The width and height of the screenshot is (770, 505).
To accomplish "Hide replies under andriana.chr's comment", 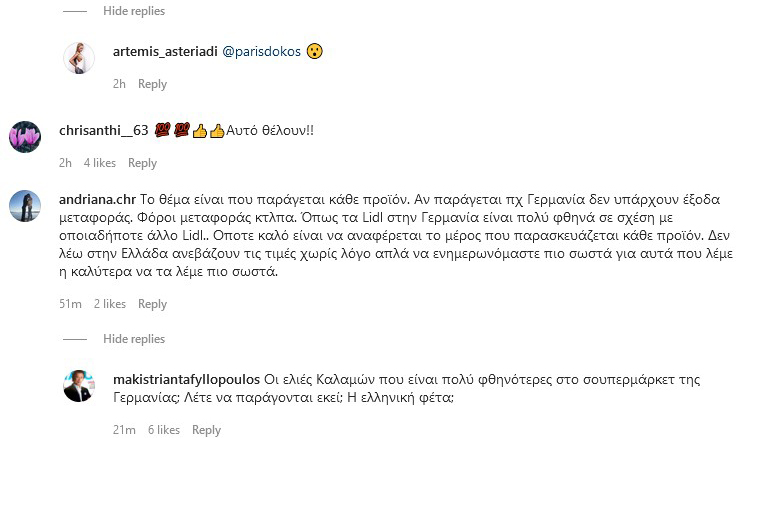I will tap(133, 339).
